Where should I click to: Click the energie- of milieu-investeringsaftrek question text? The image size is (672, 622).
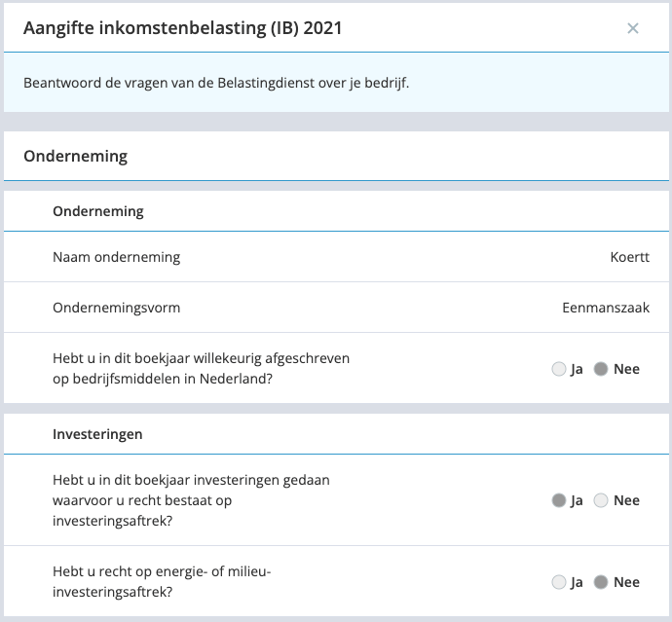(162, 582)
